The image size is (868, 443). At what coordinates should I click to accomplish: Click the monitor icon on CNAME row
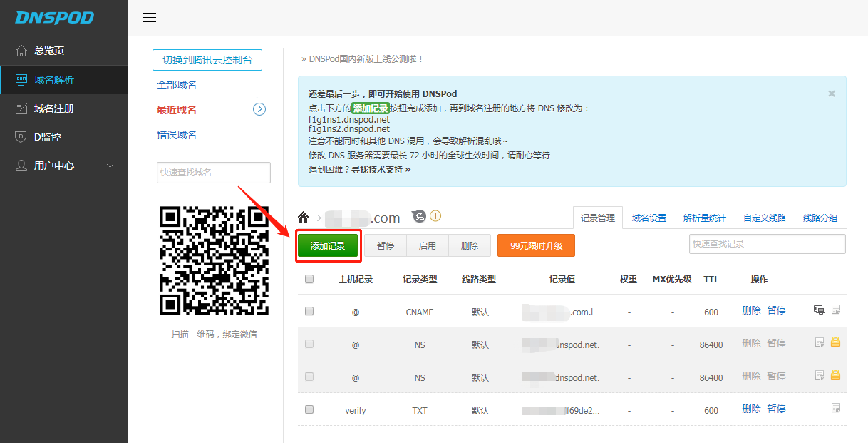pos(820,310)
